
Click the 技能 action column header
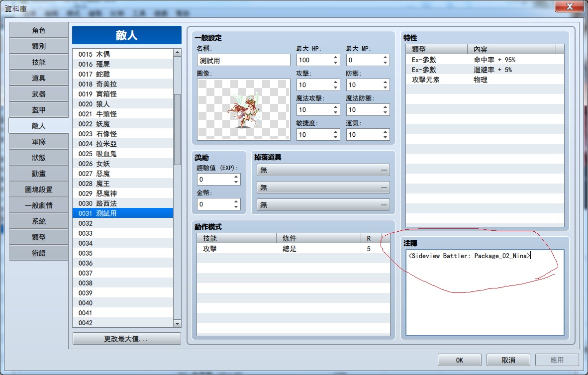tap(237, 238)
